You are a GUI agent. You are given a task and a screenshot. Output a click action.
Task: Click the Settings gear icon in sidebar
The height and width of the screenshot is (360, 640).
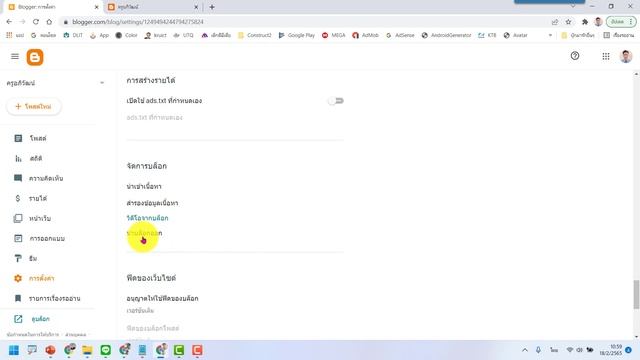pyautogui.click(x=18, y=278)
